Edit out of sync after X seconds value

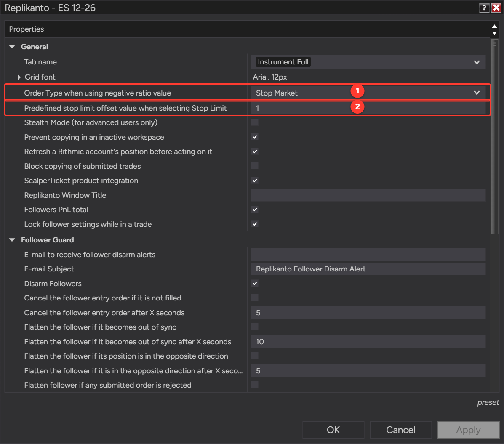pos(368,341)
